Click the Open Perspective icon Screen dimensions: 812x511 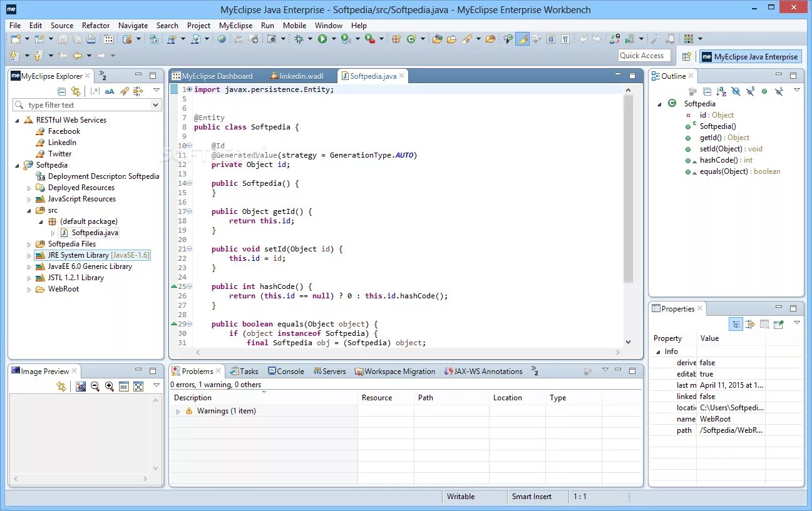point(686,56)
